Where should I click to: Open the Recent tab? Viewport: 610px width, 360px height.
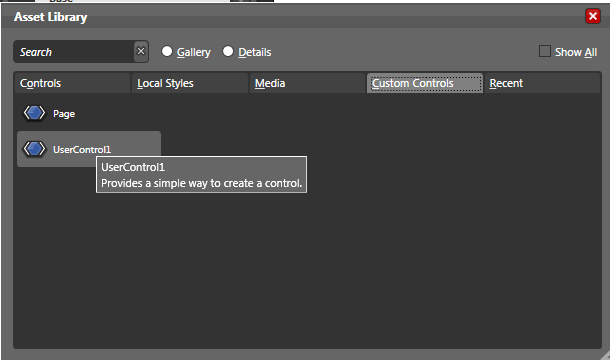542,83
